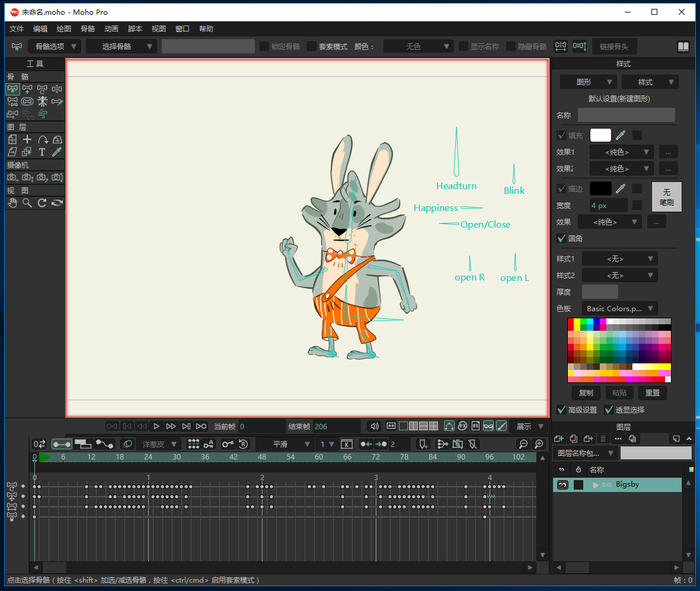Click the Track Camera tool
The image size is (700, 591).
pyautogui.click(x=12, y=177)
